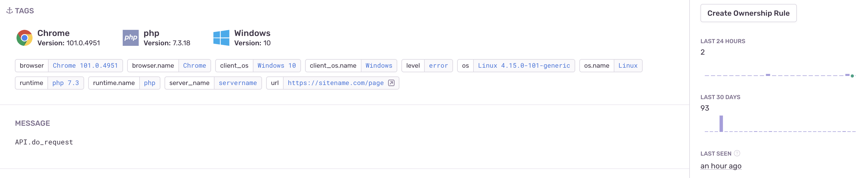This screenshot has width=868, height=178.
Task: Click the php runtime icon
Action: pyautogui.click(x=130, y=38)
